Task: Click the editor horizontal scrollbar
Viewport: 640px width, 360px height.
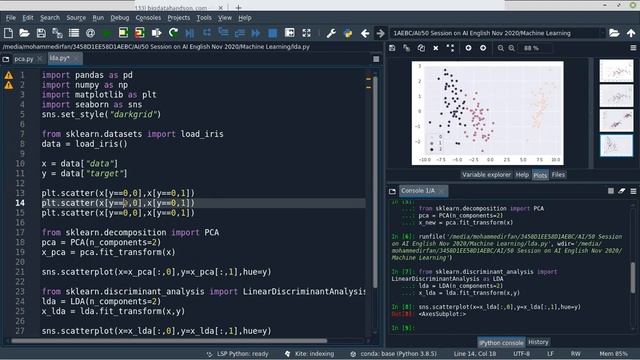Action: (169, 341)
